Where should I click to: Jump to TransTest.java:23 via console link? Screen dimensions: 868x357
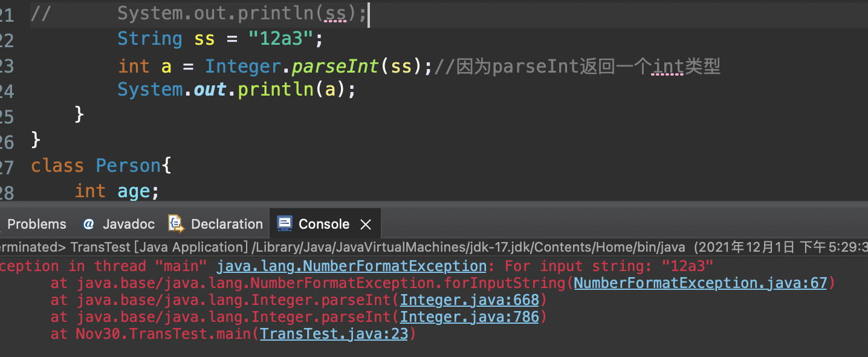(334, 333)
